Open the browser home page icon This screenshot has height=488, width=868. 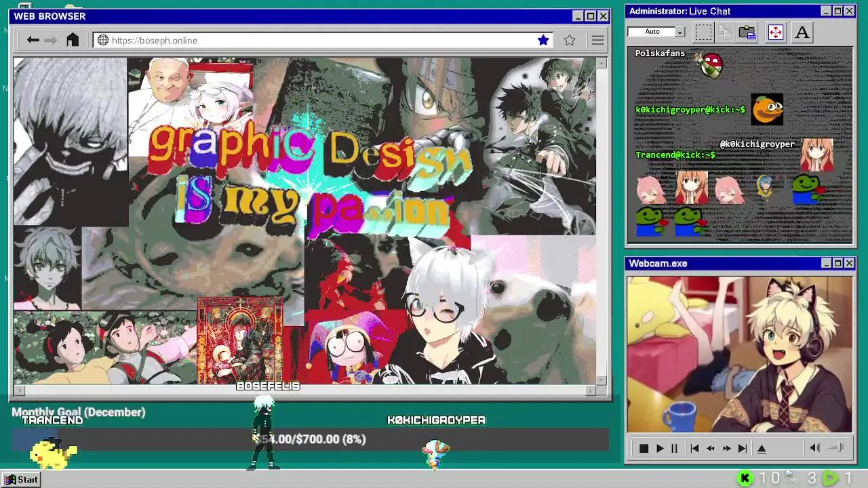(73, 40)
